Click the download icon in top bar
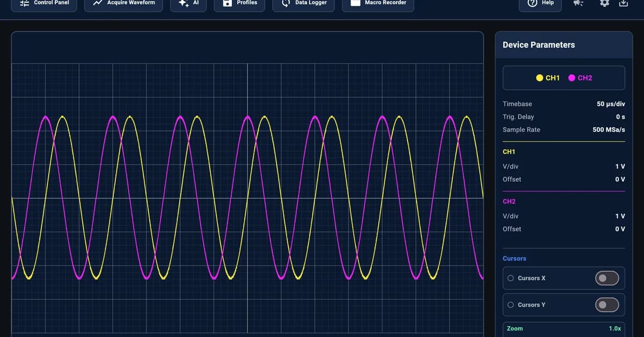Screen dimensions: 644x337 [623, 3]
